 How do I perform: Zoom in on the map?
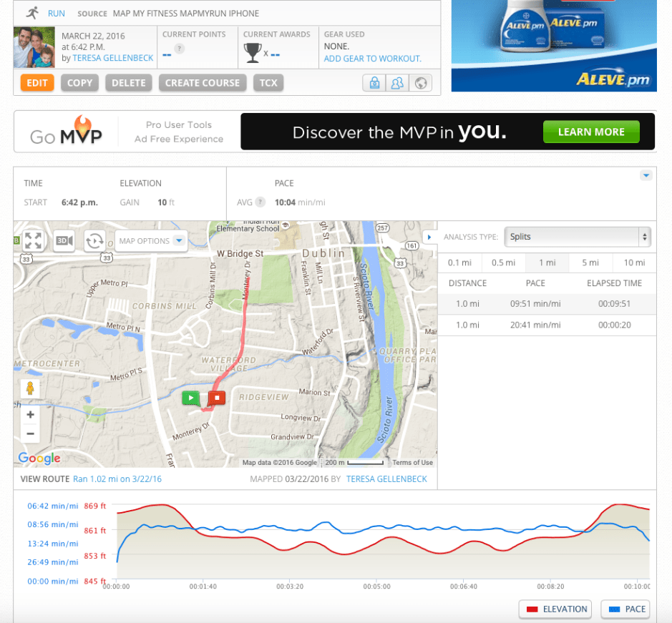click(x=30, y=415)
